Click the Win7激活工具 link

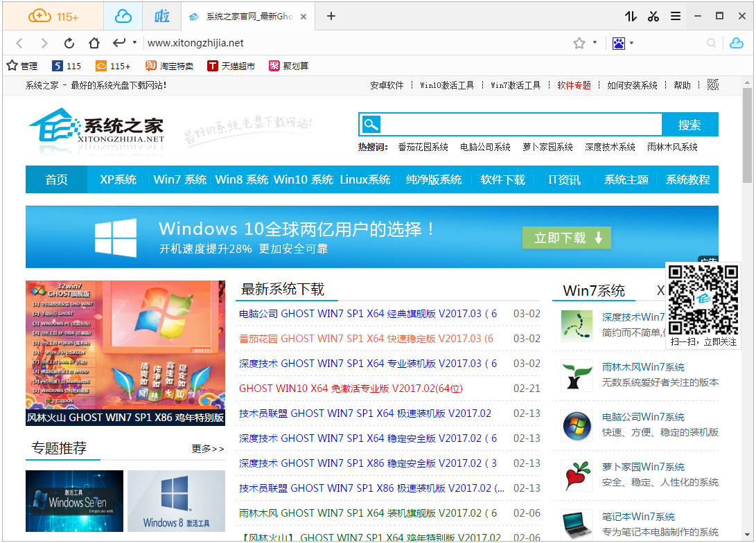click(516, 85)
